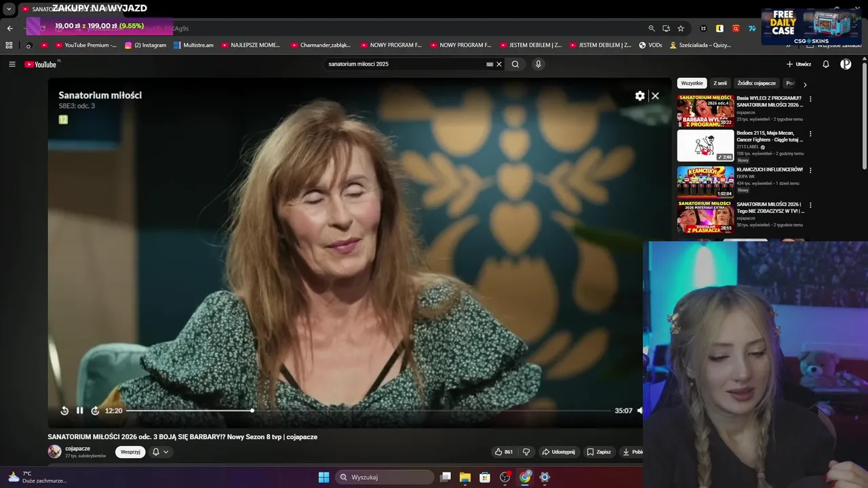
Task: Open the Bedoes 2115 Cancer Fighters thumbnail
Action: [x=705, y=146]
